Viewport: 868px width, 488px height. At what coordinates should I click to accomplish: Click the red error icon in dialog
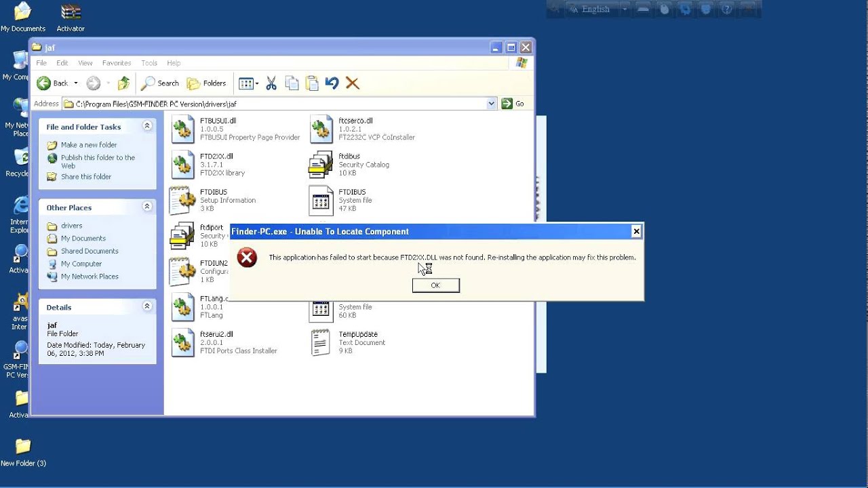247,258
